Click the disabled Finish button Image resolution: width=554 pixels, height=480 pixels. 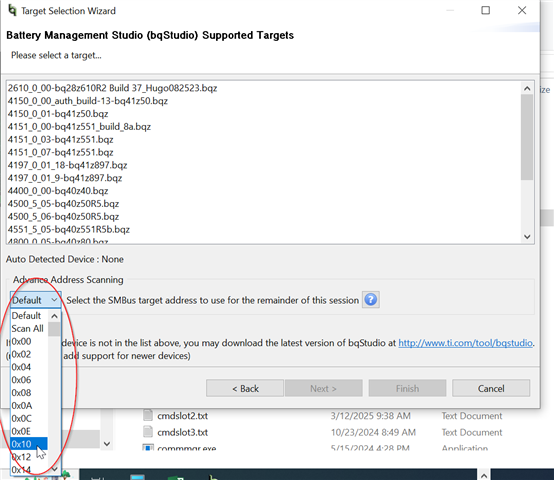[407, 388]
